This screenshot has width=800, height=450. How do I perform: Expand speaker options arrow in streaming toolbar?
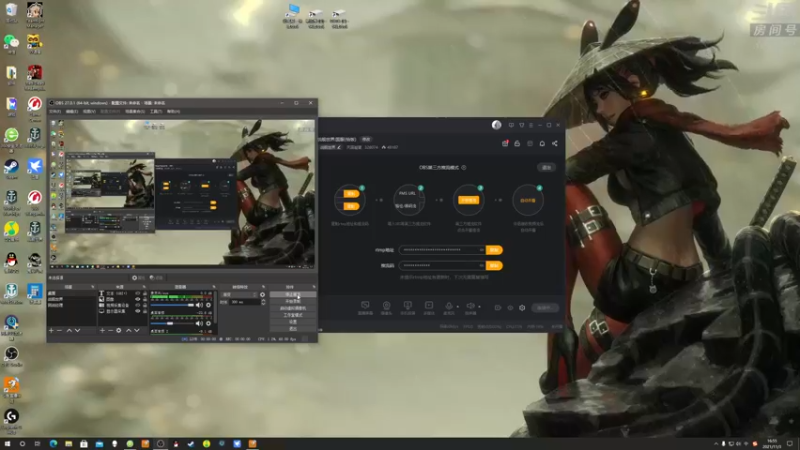tap(480, 307)
